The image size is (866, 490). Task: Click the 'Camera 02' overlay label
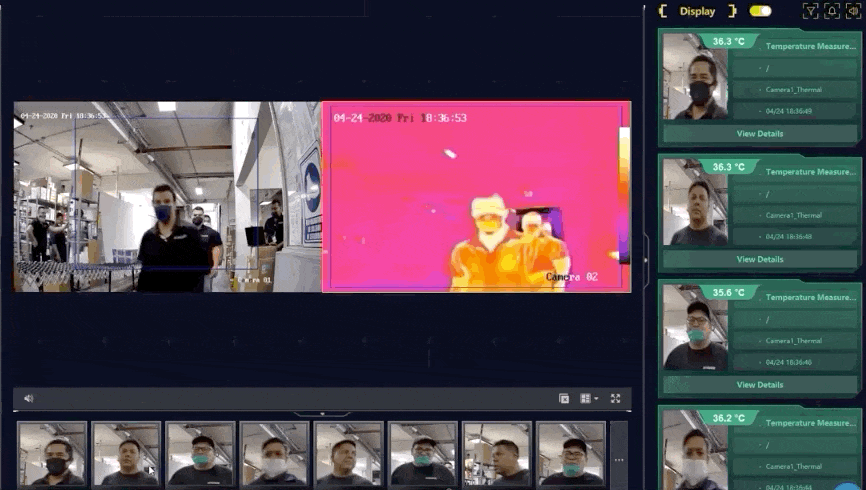pyautogui.click(x=572, y=277)
